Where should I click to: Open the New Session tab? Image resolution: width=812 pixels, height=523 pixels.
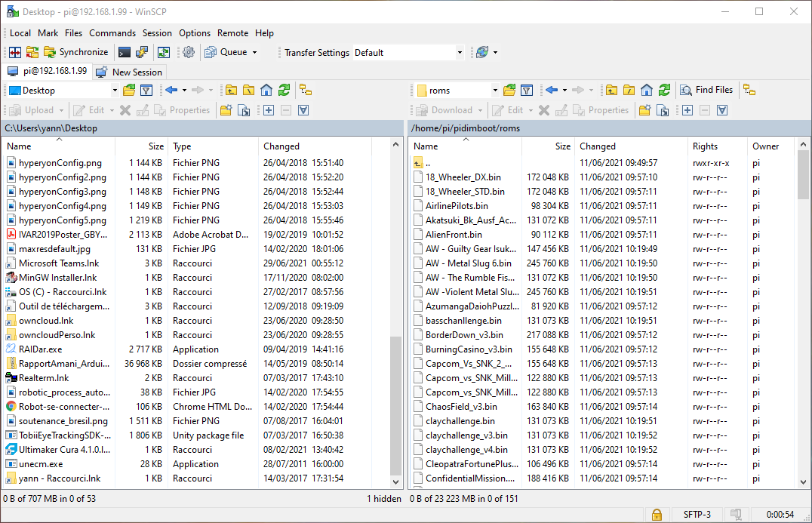(x=130, y=72)
